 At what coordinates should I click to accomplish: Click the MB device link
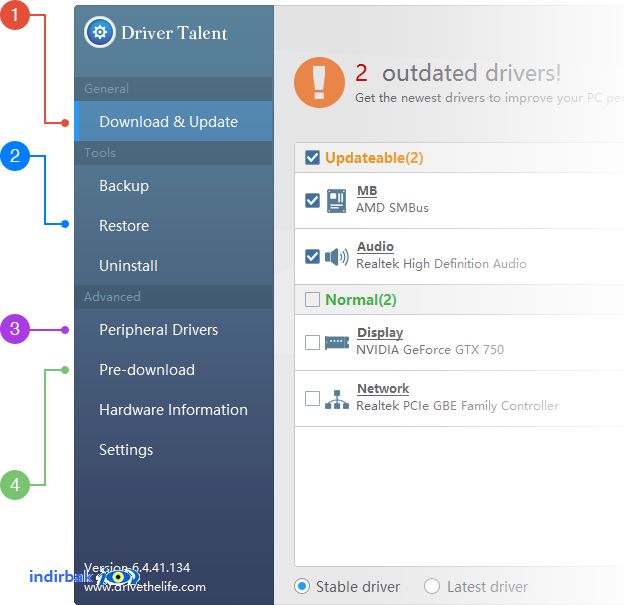point(367,191)
